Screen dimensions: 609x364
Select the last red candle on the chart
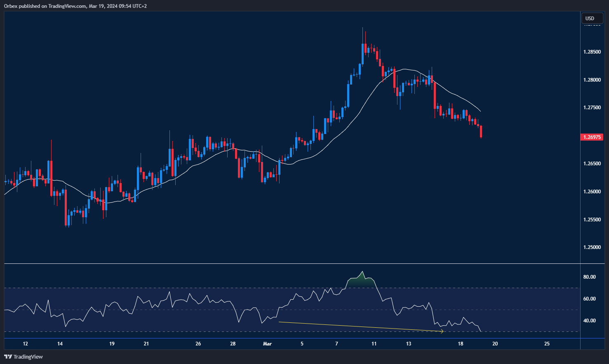[x=481, y=132]
